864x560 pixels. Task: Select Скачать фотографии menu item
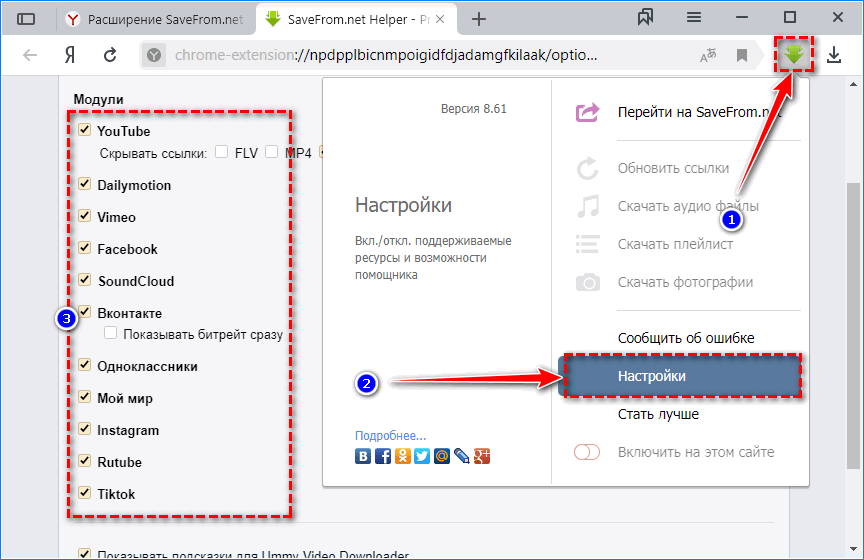[685, 282]
